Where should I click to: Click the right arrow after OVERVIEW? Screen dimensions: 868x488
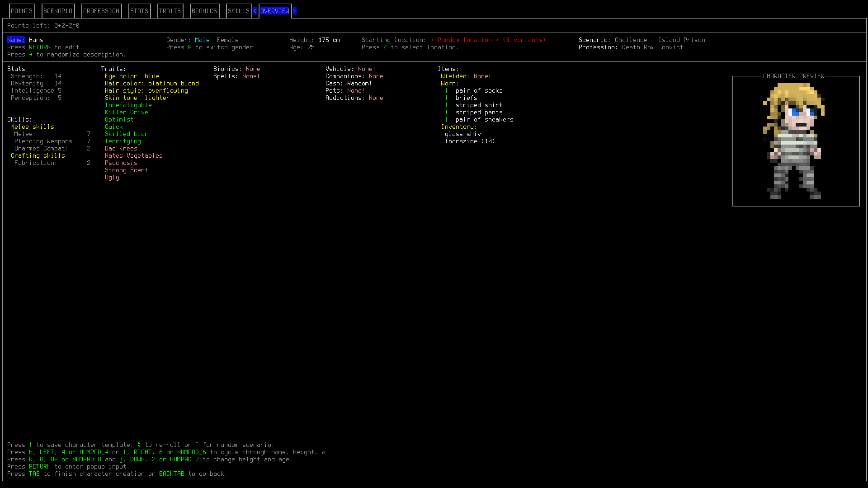click(x=295, y=11)
